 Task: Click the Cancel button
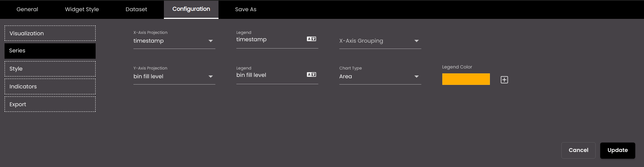coord(579,150)
